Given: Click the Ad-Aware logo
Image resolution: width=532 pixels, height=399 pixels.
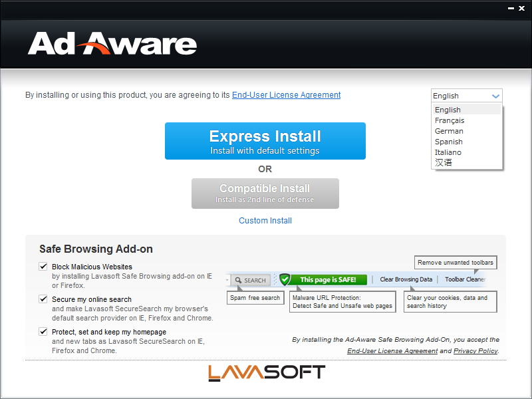Looking at the screenshot, I should (112, 43).
